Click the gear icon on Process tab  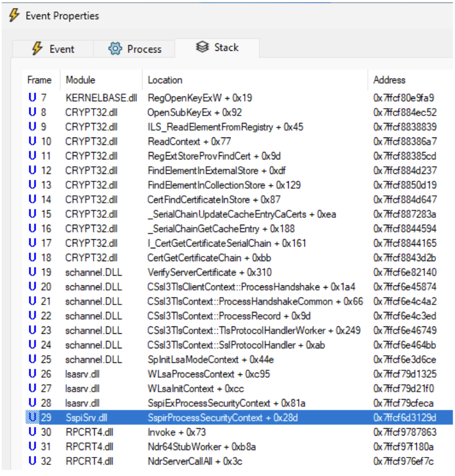pos(115,49)
